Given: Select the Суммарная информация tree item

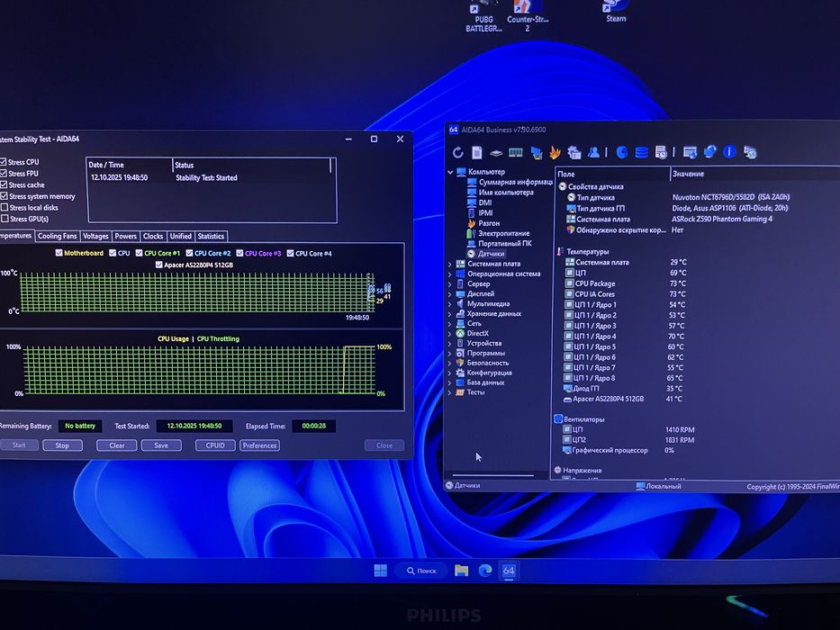Looking at the screenshot, I should pyautogui.click(x=510, y=182).
